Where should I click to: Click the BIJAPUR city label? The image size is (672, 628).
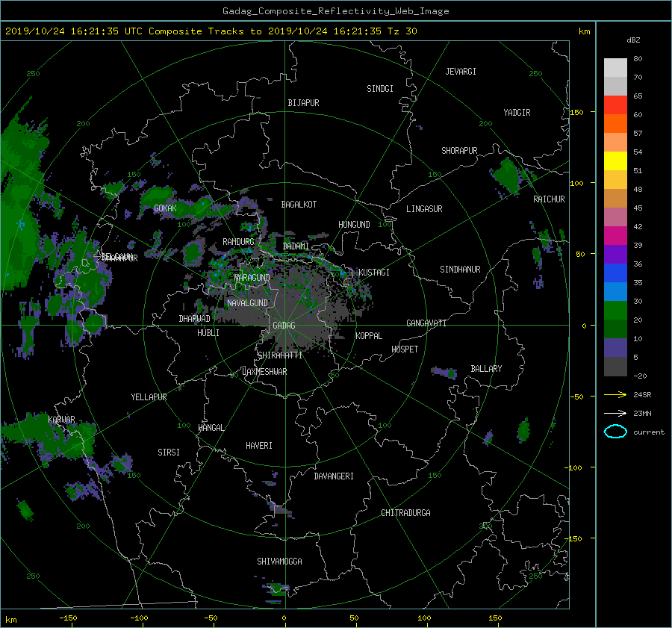[303, 103]
